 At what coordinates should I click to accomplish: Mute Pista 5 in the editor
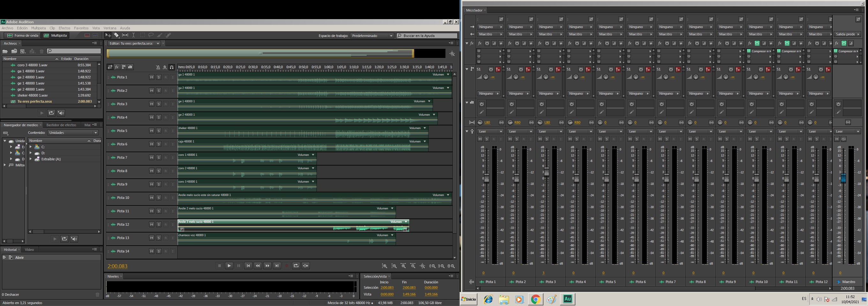click(152, 131)
